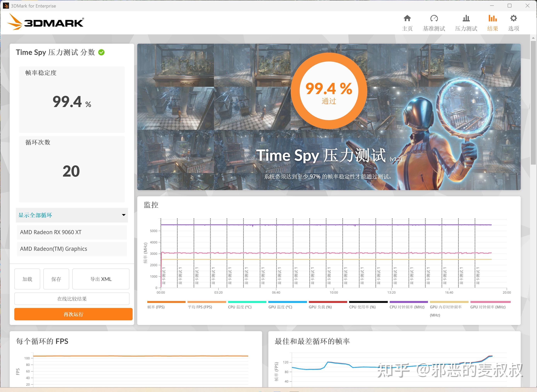This screenshot has width=537, height=392.
Task: Go to the Home (主页) icon
Action: click(407, 19)
